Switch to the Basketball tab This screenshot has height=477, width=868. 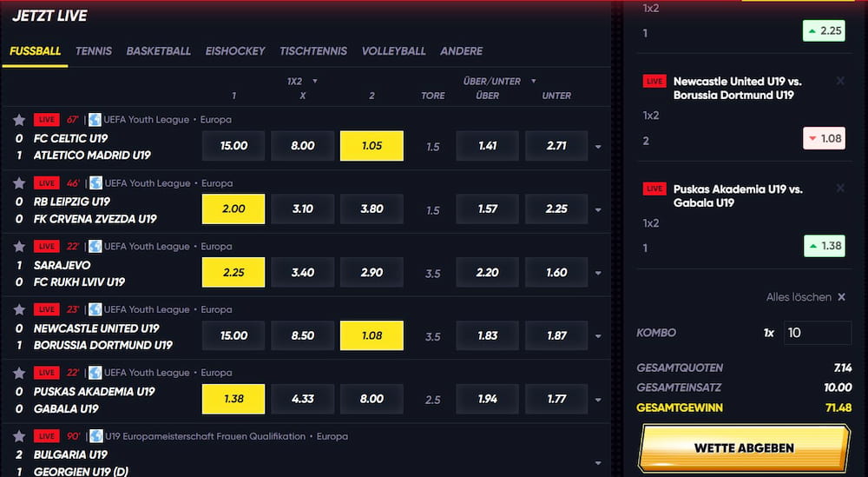158,51
